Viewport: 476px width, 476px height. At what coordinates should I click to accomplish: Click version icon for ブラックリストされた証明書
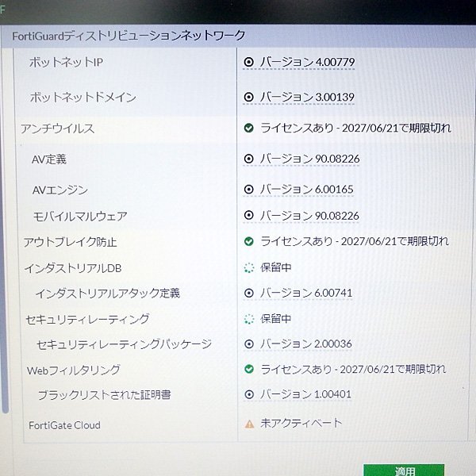[x=249, y=394]
